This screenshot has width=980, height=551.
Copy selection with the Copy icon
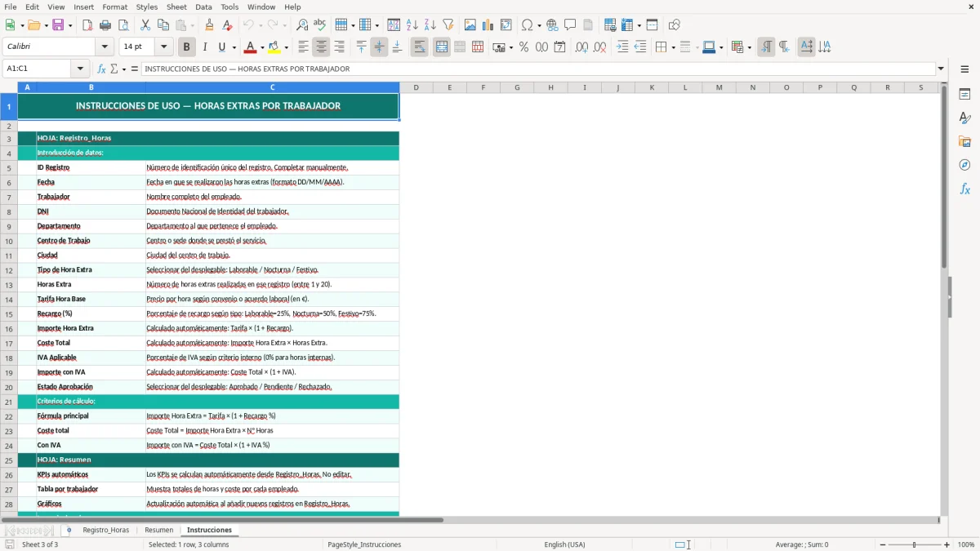click(163, 25)
